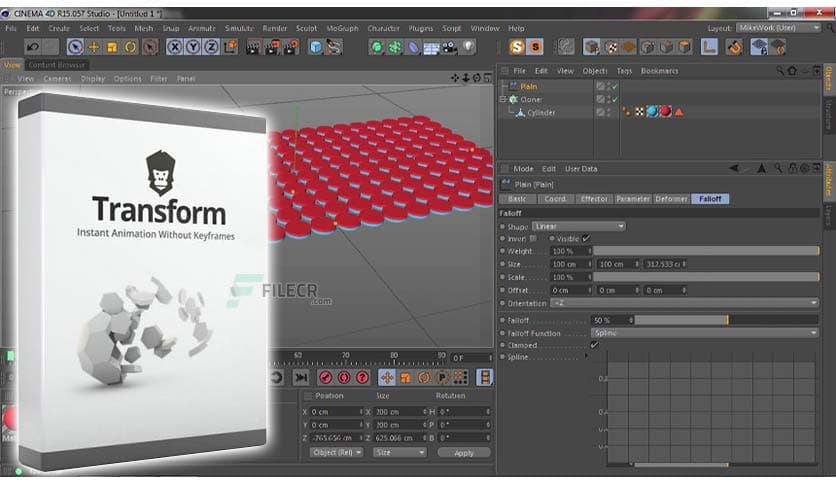Open the MoGraph menu
836x484 pixels.
tap(342, 28)
